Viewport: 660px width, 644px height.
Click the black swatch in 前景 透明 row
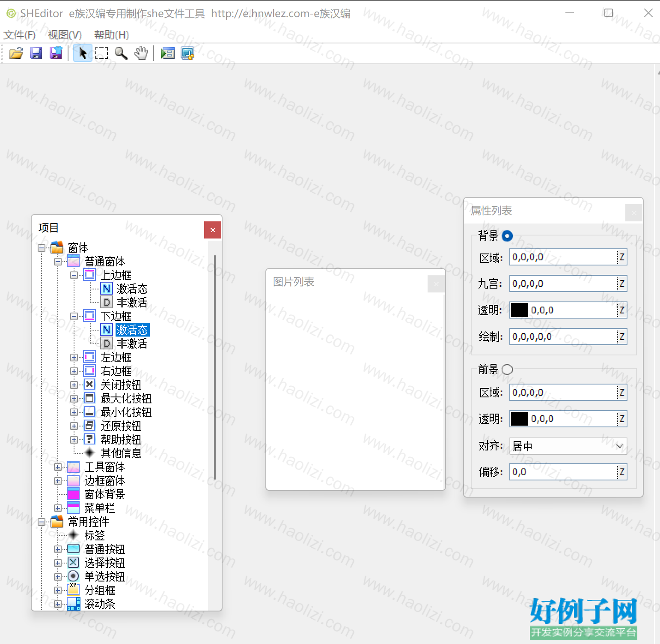[520, 419]
